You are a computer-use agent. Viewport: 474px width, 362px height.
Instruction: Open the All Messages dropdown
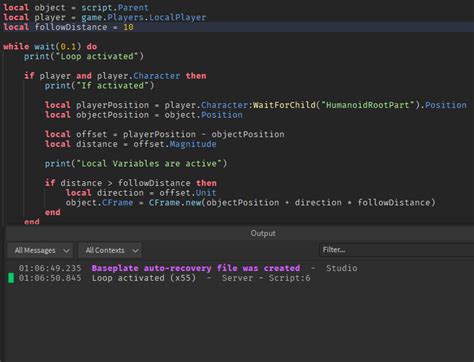(40, 250)
